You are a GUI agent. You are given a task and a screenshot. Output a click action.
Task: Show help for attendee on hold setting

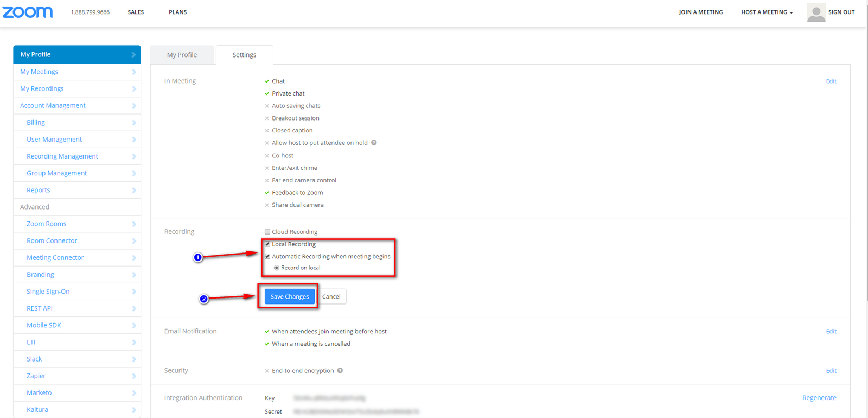(374, 143)
